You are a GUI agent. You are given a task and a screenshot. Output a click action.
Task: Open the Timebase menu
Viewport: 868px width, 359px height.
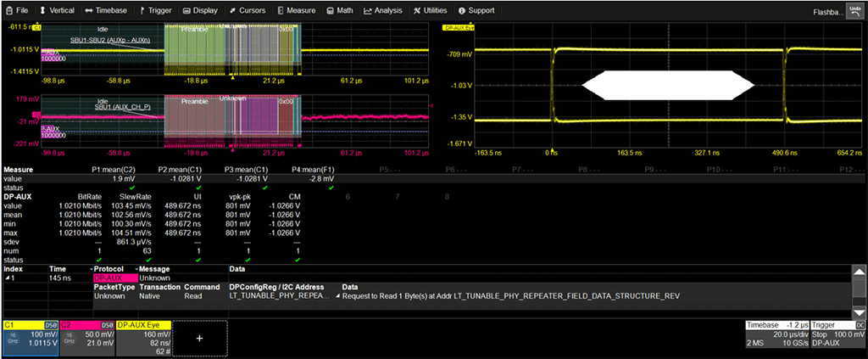(x=105, y=10)
